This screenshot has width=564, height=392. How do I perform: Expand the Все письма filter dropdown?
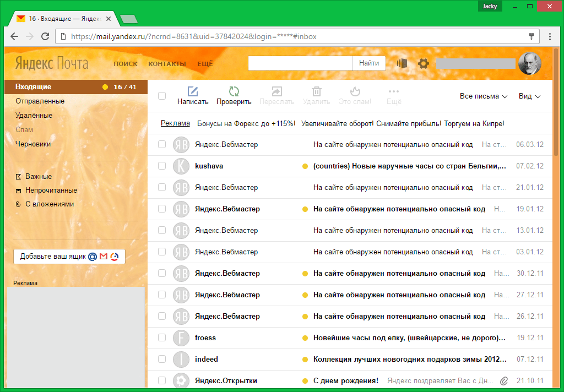click(x=483, y=96)
